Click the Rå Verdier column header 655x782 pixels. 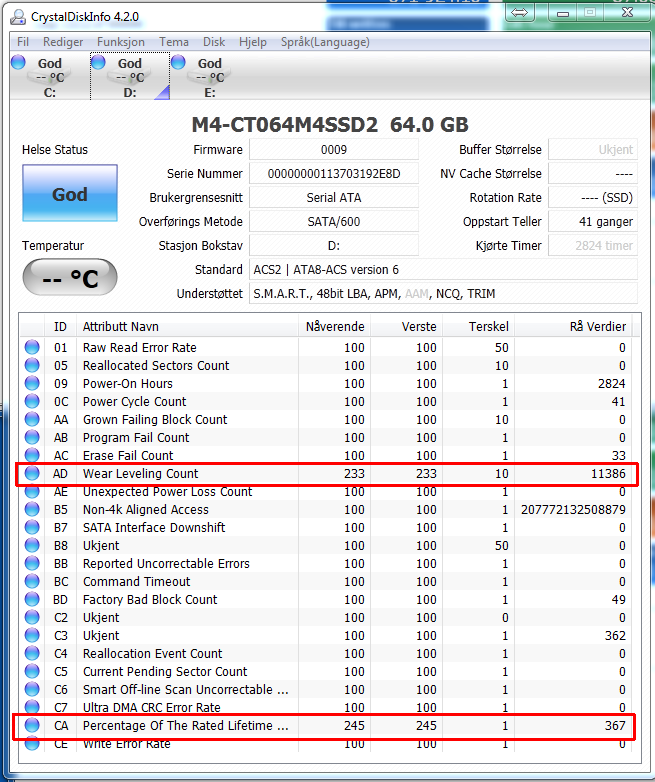(573, 327)
